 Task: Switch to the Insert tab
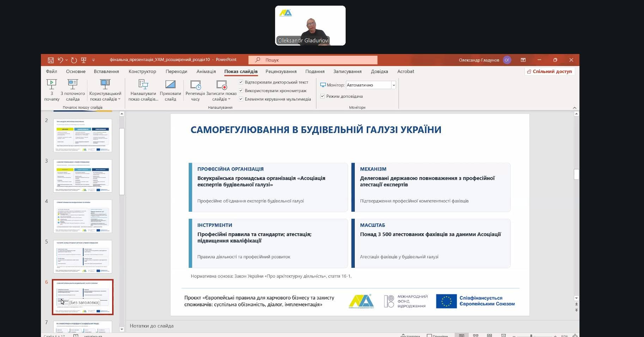[x=106, y=71]
